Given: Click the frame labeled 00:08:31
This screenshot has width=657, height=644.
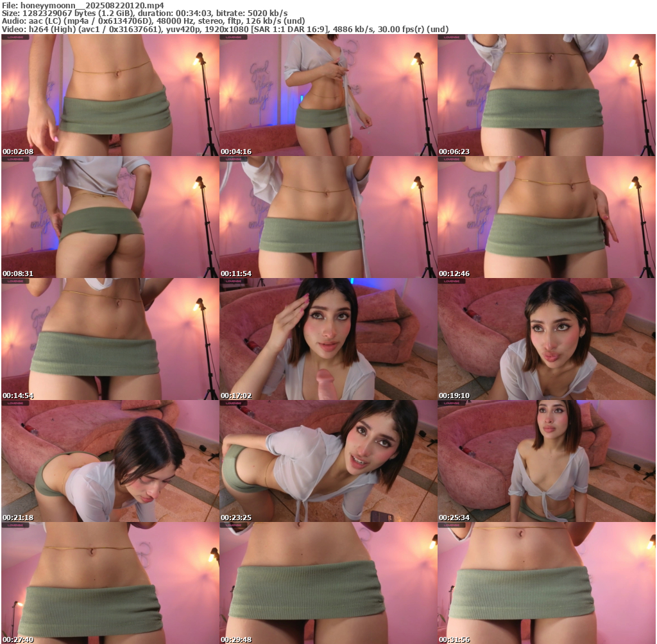Looking at the screenshot, I should (x=110, y=217).
